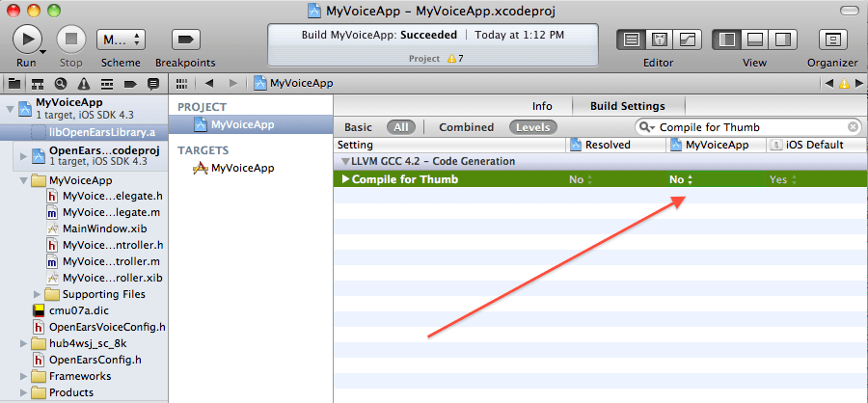
Task: Expand the Supporting Files folder
Action: pos(39,294)
